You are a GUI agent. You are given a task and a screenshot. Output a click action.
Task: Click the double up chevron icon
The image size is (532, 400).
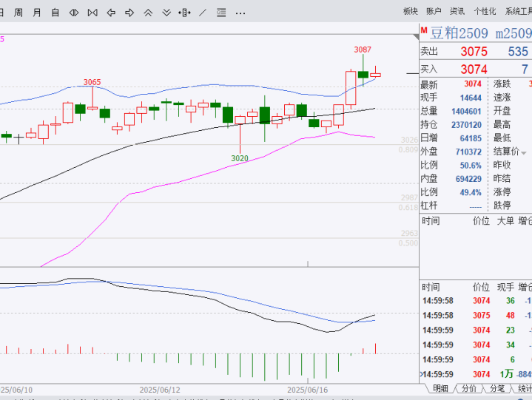tap(149, 12)
